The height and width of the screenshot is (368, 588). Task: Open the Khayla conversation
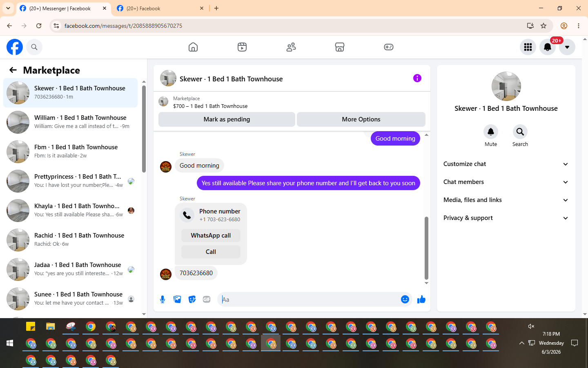[x=70, y=211]
